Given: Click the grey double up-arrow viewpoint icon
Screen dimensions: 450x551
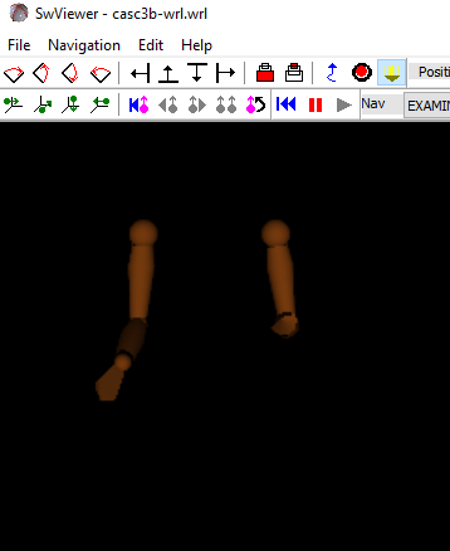Looking at the screenshot, I should pos(226,105).
